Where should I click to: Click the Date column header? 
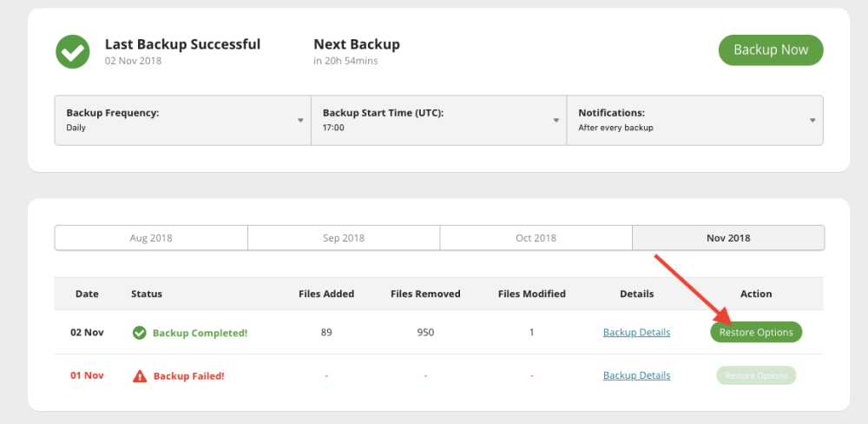(87, 294)
